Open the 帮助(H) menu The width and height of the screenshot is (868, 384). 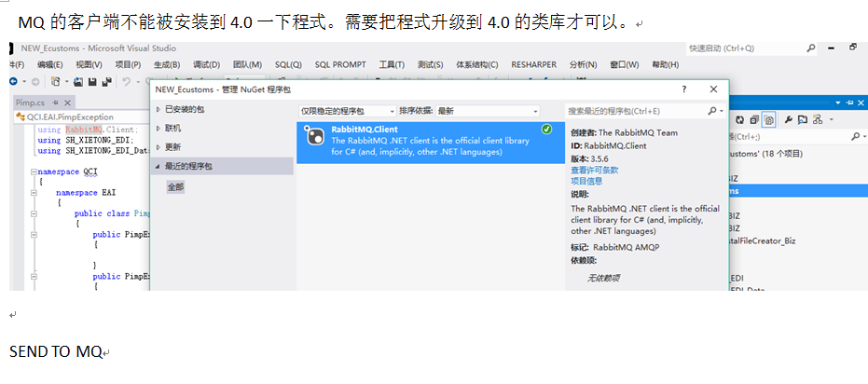[665, 64]
